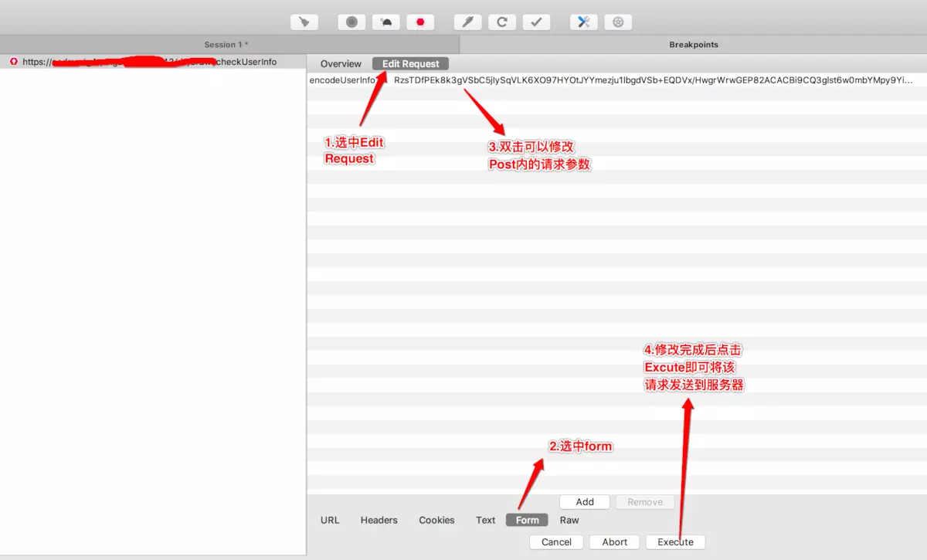Viewport: 927px width, 560px height.
Task: Switch to the Cookies view tab
Action: pos(436,520)
